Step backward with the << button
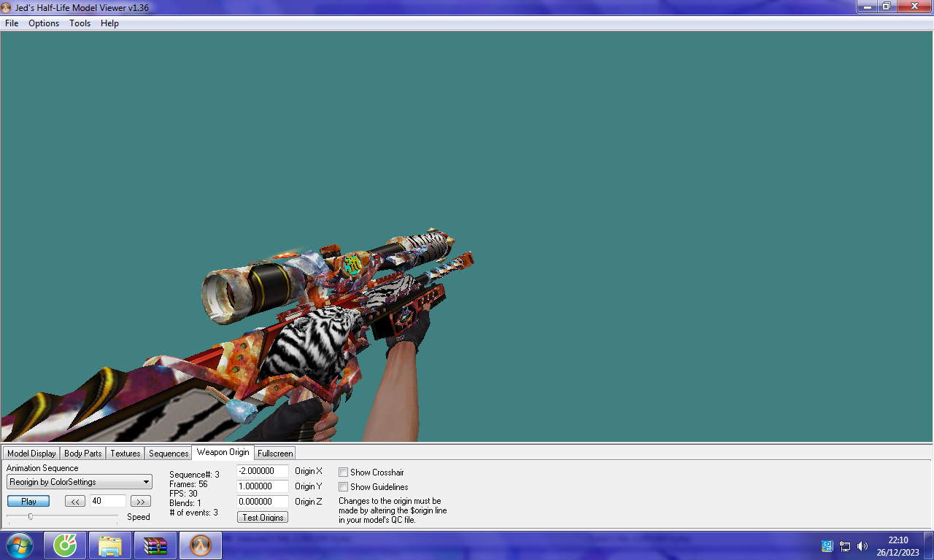The height and width of the screenshot is (560, 934). (x=75, y=501)
